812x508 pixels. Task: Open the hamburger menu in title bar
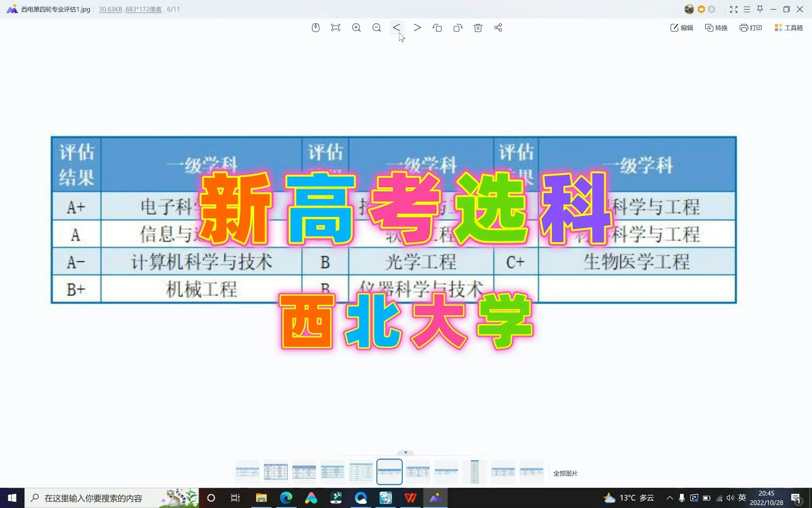(x=747, y=9)
